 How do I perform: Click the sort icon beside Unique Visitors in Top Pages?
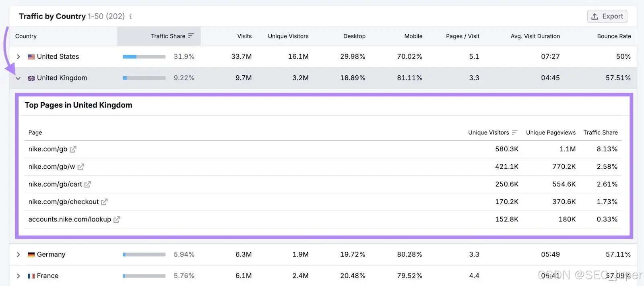(514, 133)
